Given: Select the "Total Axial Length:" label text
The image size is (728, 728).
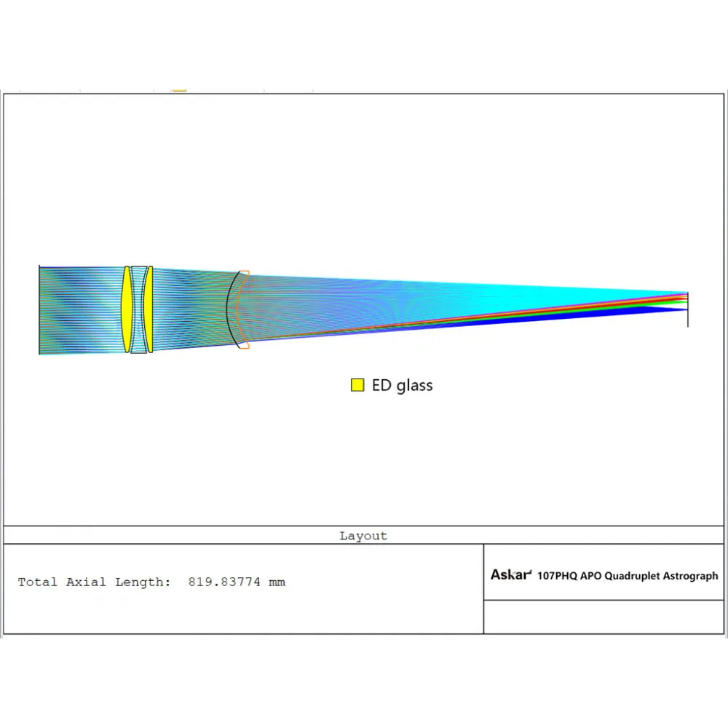Looking at the screenshot, I should click(x=95, y=582).
